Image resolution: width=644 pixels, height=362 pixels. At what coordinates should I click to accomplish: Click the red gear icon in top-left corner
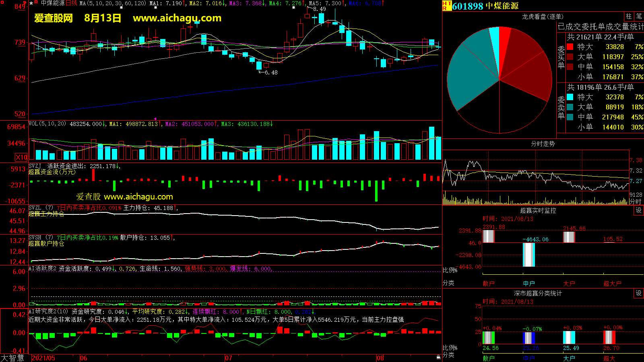[2, 3]
